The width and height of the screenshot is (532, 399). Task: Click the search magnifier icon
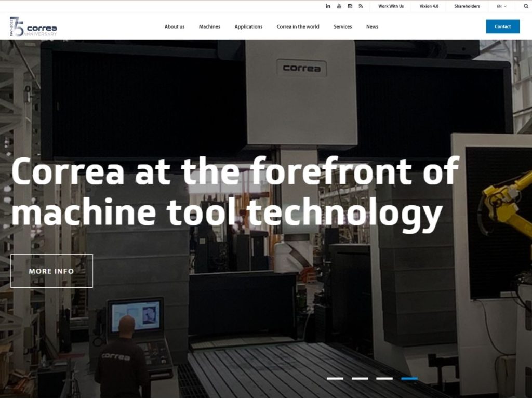526,6
